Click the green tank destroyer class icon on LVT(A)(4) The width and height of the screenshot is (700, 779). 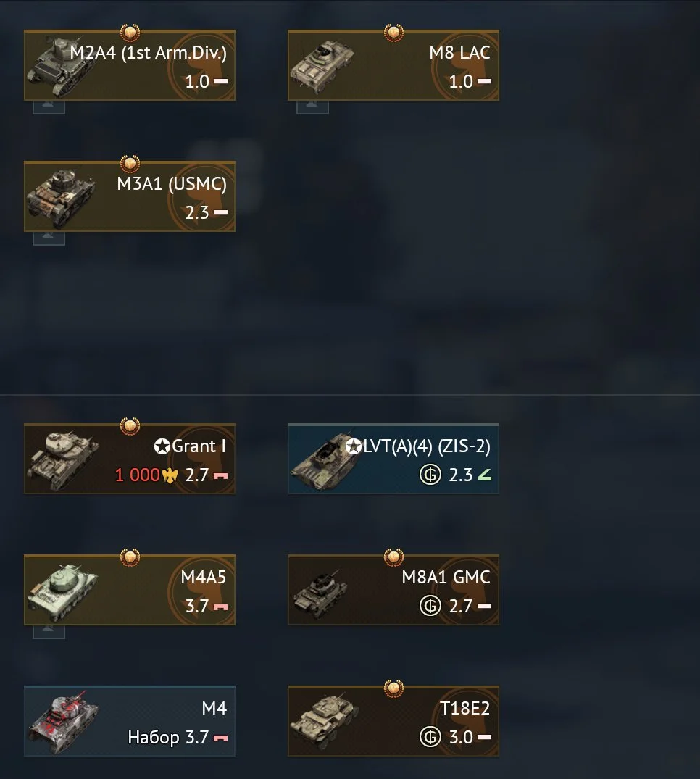(x=484, y=475)
